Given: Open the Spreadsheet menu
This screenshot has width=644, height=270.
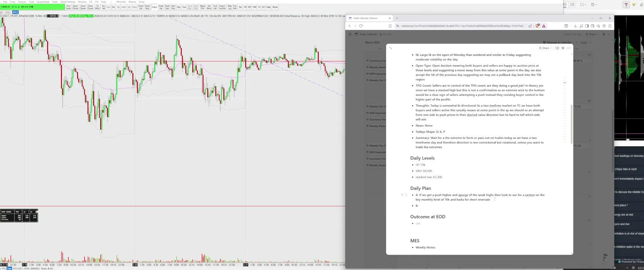Looking at the screenshot, I should pos(43,2).
